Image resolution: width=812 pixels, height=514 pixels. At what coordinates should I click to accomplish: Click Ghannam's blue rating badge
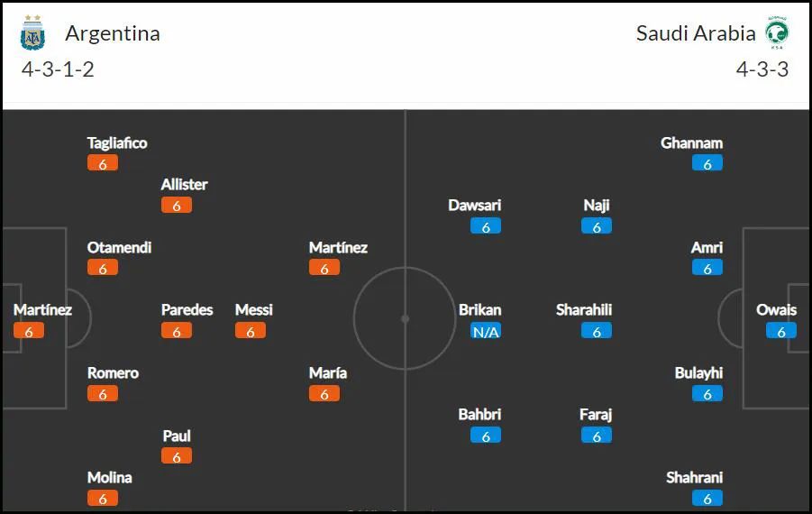pos(707,163)
